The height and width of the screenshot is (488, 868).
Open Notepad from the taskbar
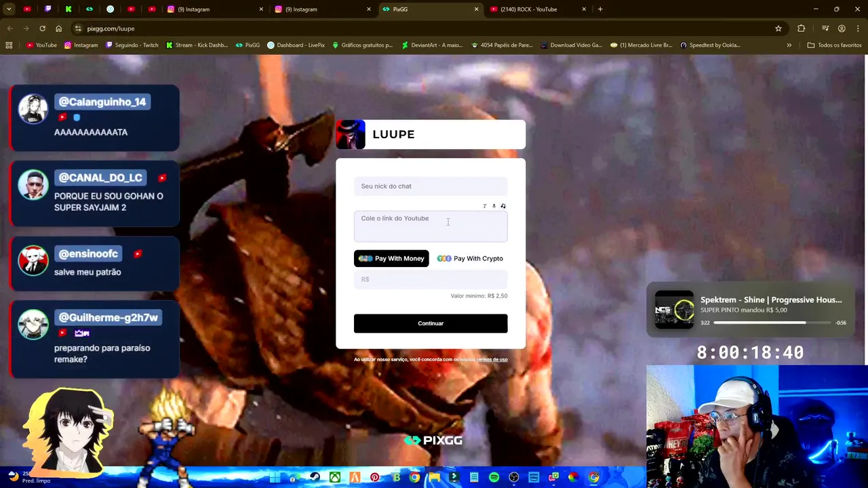click(474, 478)
